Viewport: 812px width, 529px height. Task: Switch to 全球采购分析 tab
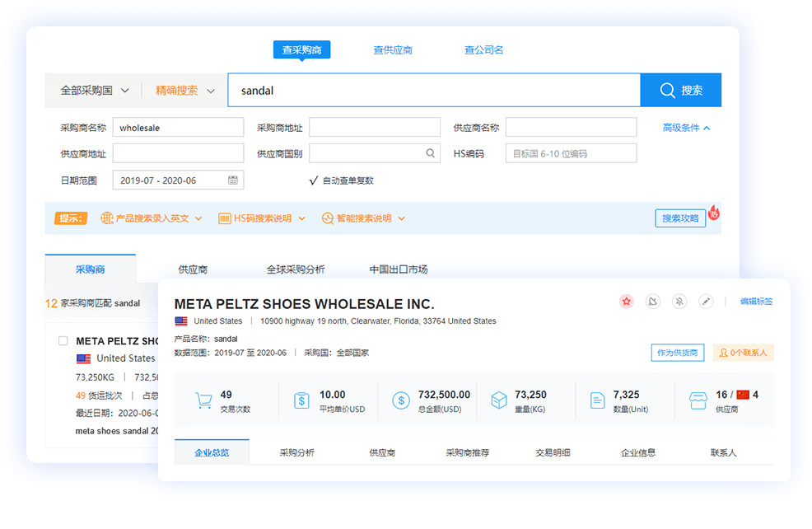[295, 269]
